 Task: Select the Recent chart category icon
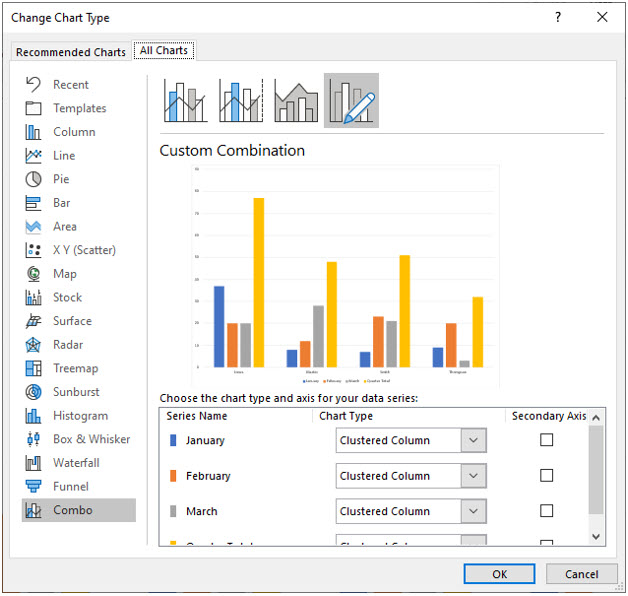[x=33, y=85]
